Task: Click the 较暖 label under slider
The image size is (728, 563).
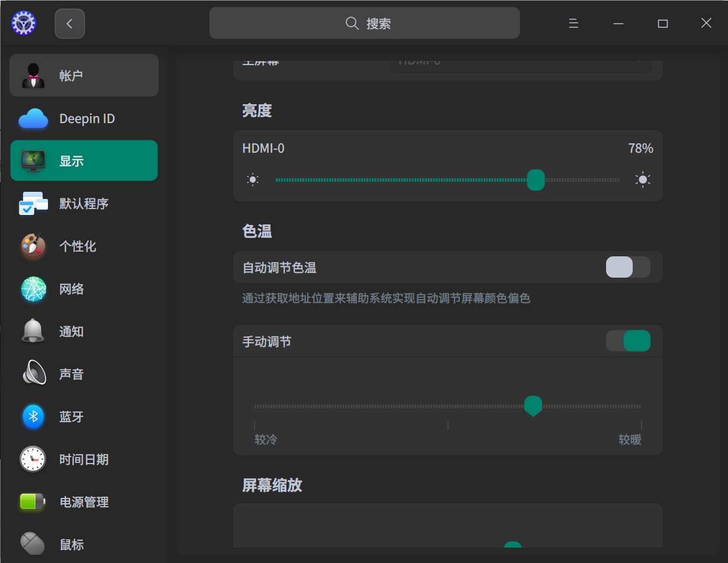Action: (x=630, y=439)
